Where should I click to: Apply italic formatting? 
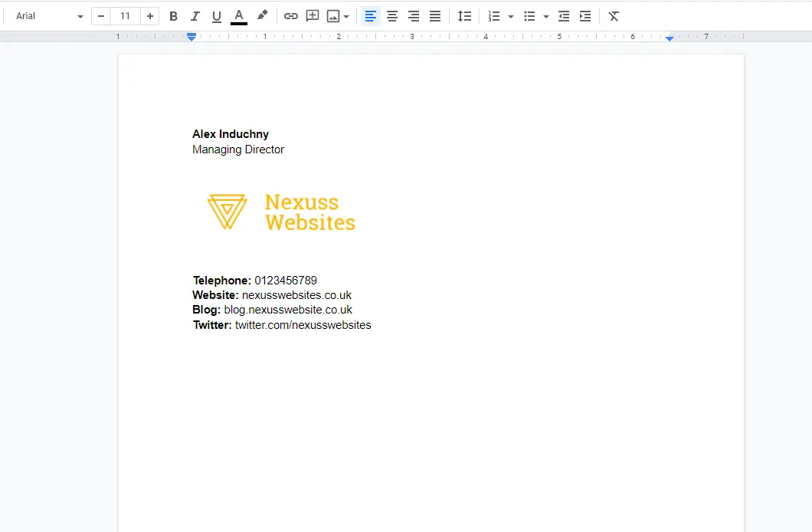(x=195, y=15)
